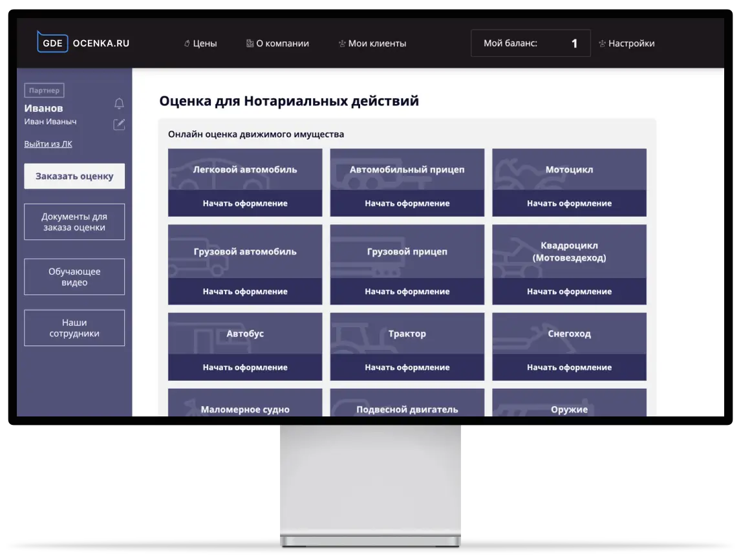Go to Мои клиенты section
Image resolution: width=741 pixels, height=560 pixels.
click(372, 43)
